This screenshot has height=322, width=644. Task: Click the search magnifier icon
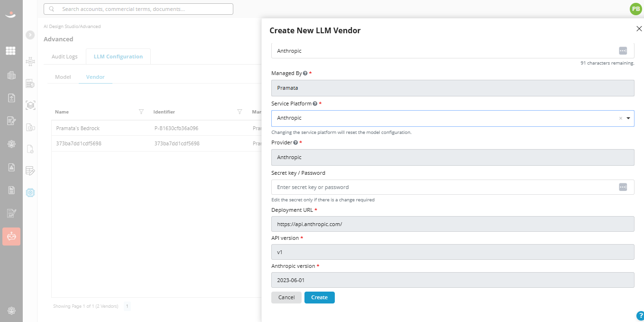pyautogui.click(x=51, y=9)
